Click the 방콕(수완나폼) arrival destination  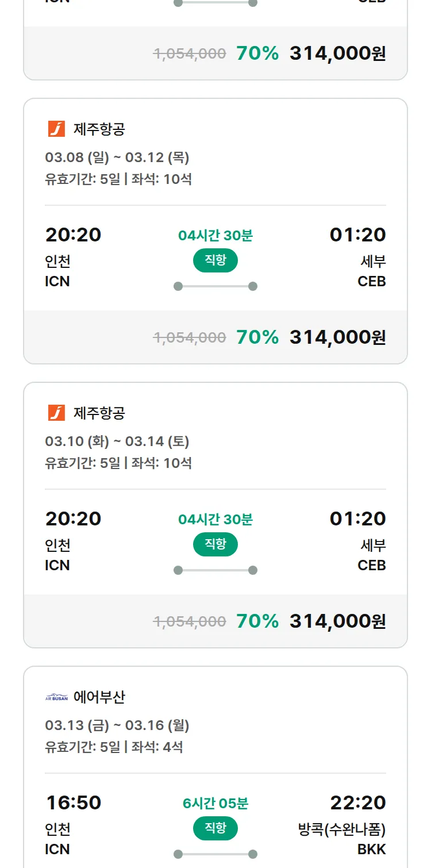tap(342, 829)
